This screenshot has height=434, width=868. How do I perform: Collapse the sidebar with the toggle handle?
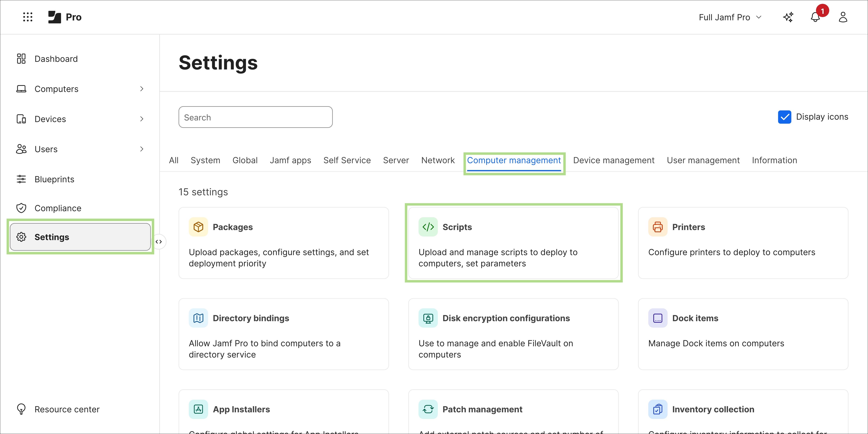pyautogui.click(x=159, y=241)
